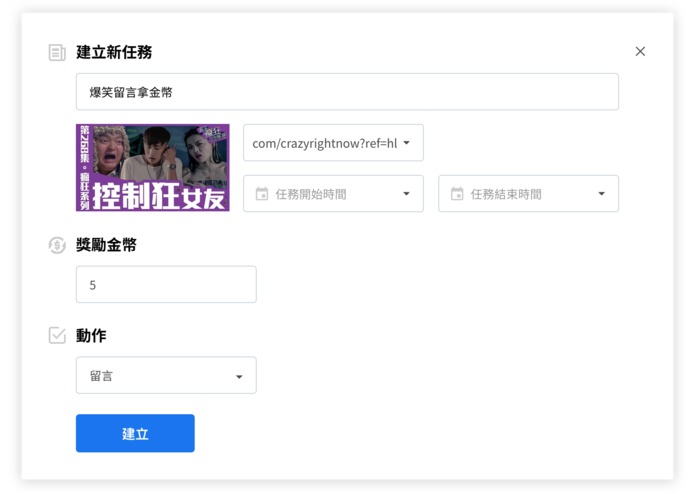Click the calendar icon in 任務開始時間
Screen dimensions: 695x494
pos(262,194)
